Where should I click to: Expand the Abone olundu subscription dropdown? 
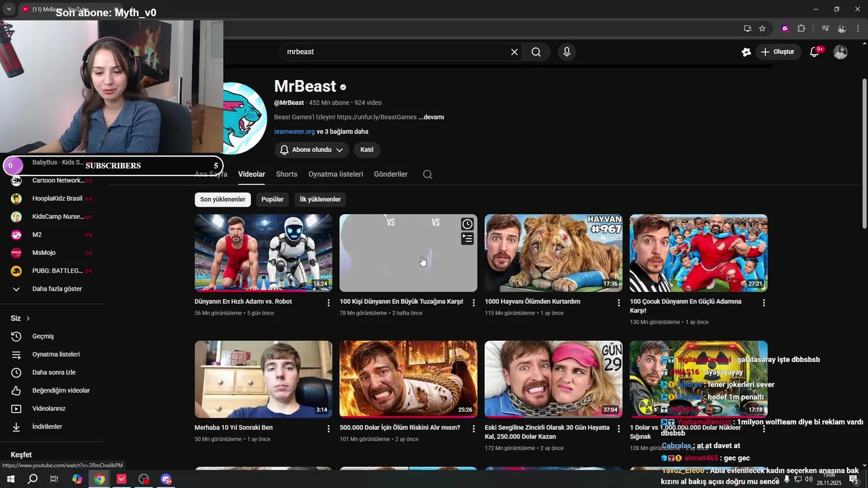pos(312,150)
